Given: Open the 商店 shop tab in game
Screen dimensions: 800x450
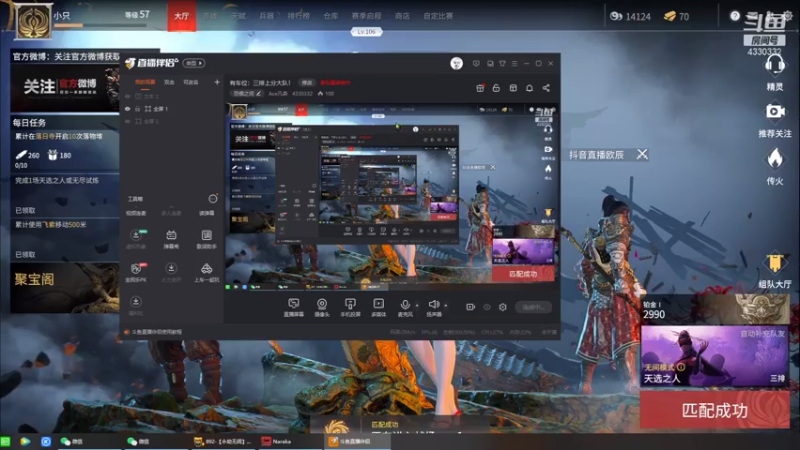Looking at the screenshot, I should pos(402,16).
